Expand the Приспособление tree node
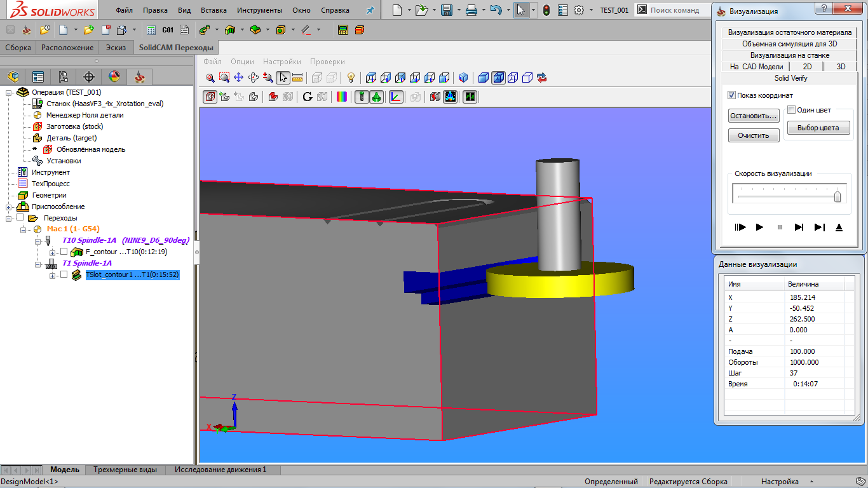The width and height of the screenshot is (868, 488). (x=9, y=207)
